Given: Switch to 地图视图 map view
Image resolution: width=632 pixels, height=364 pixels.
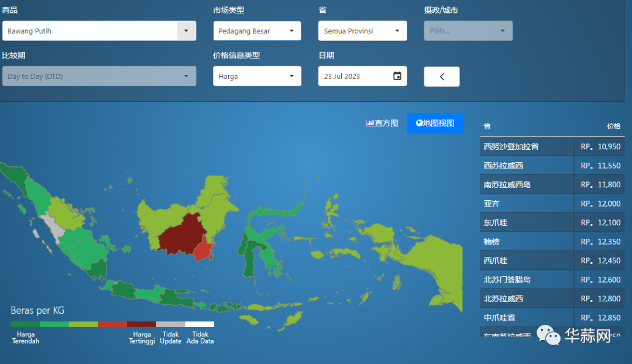Looking at the screenshot, I should click(x=435, y=123).
